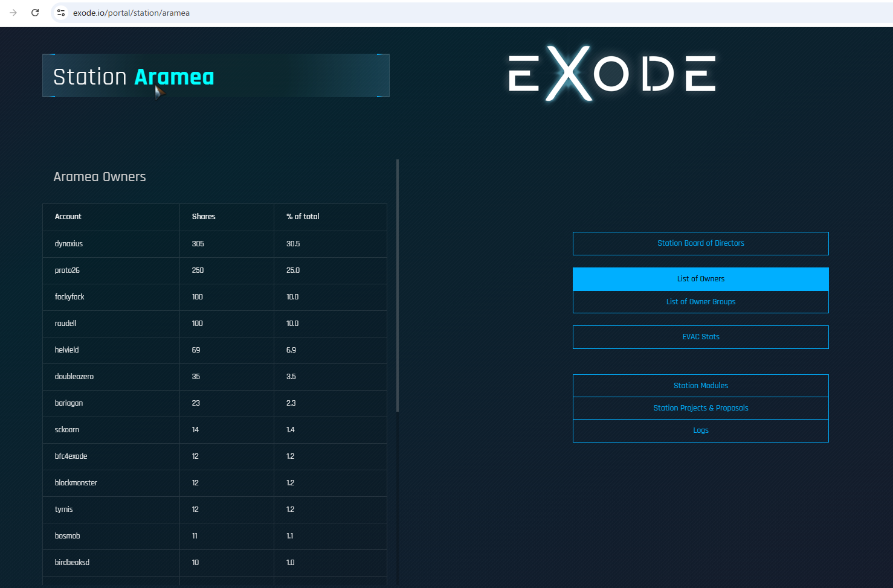Image resolution: width=893 pixels, height=588 pixels.
Task: Click percent value 1.2 in bfc4exode row
Action: (x=291, y=456)
